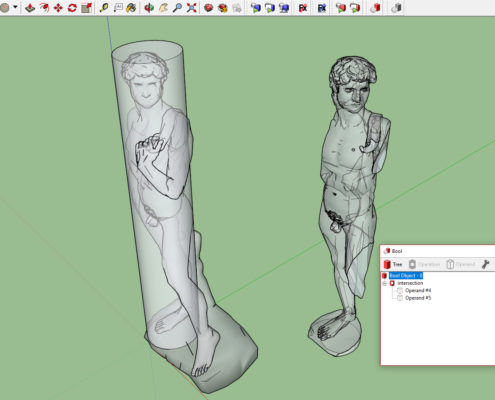Click the red and yellow gem extension icon
Image resolution: width=495 pixels, height=400 pixels.
click(x=223, y=8)
